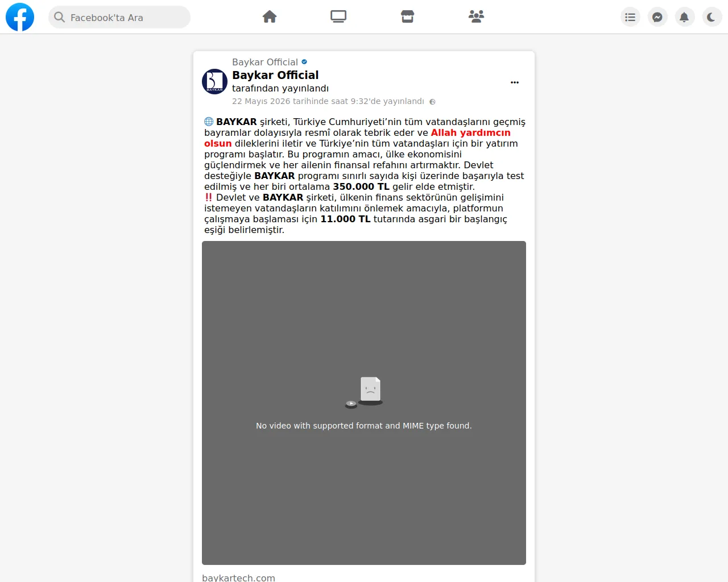This screenshot has width=728, height=582.
Task: Click the Baykar profile picture
Action: (215, 81)
